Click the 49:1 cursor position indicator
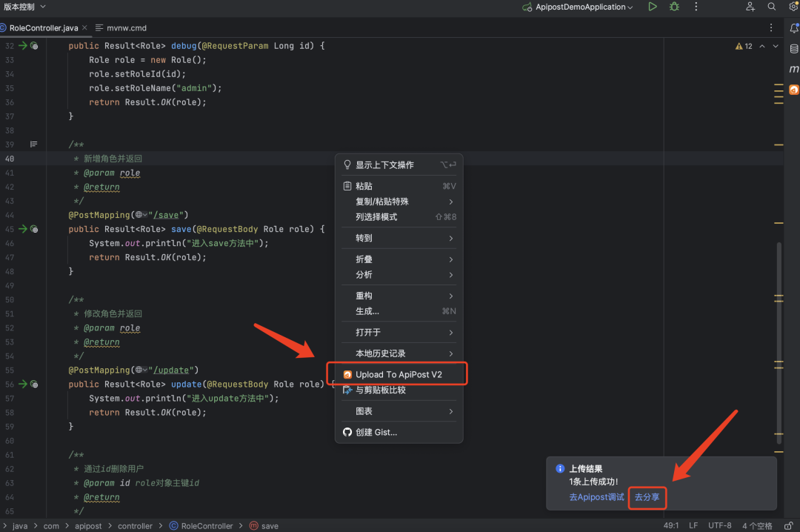This screenshot has width=800, height=532. click(x=671, y=525)
